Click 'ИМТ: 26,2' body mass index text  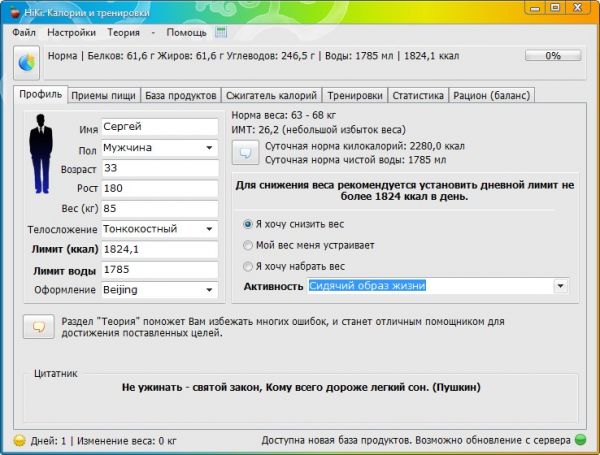[318, 130]
